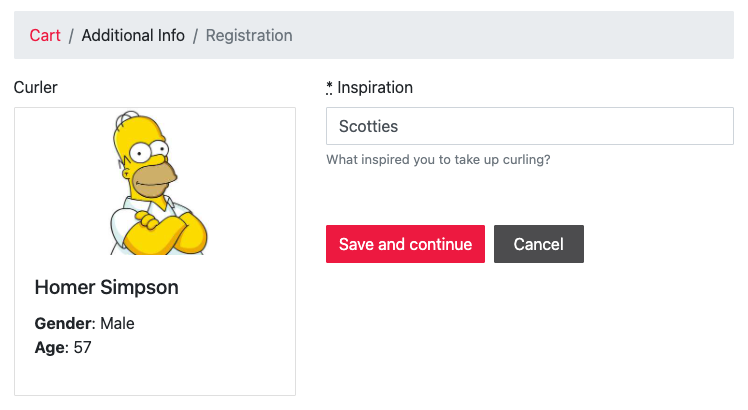Image resolution: width=748 pixels, height=410 pixels.
Task: Click the slash separator after Cart
Action: [71, 35]
